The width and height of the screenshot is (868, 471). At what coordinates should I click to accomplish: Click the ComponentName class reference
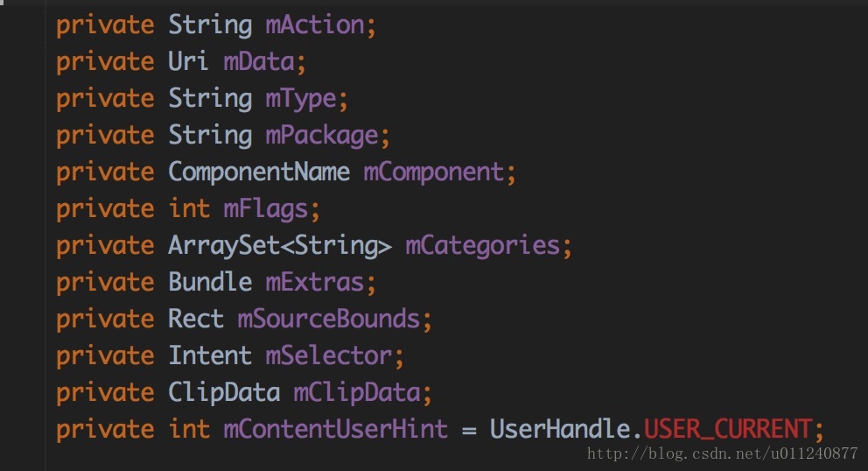[259, 172]
